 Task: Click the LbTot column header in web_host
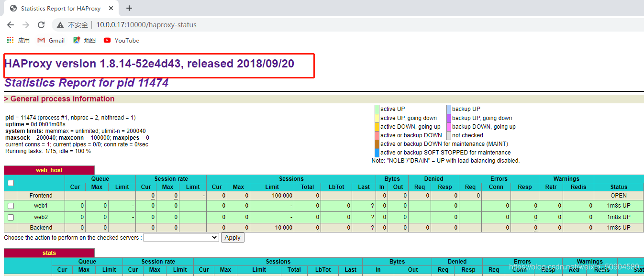coord(336,187)
